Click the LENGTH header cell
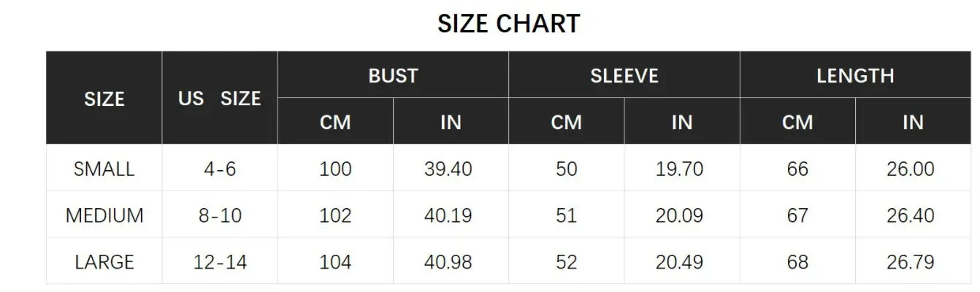This screenshot has width=980, height=292. [x=855, y=75]
